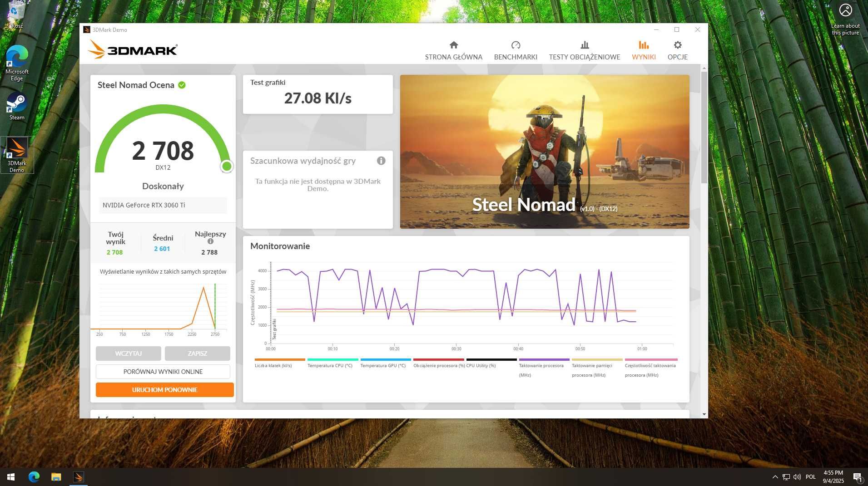868x486 pixels.
Task: Click Edge icon on the taskbar
Action: click(x=34, y=477)
